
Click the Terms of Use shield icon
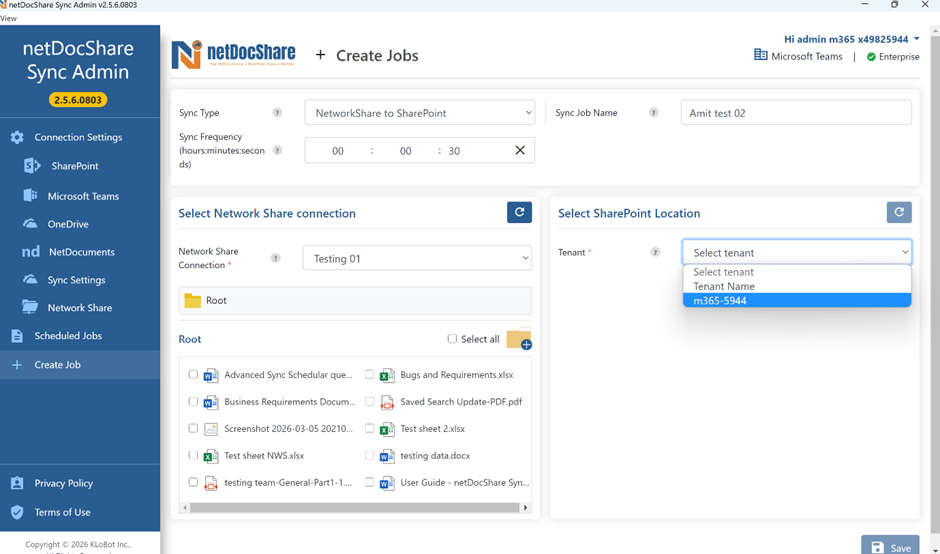pos(17,512)
